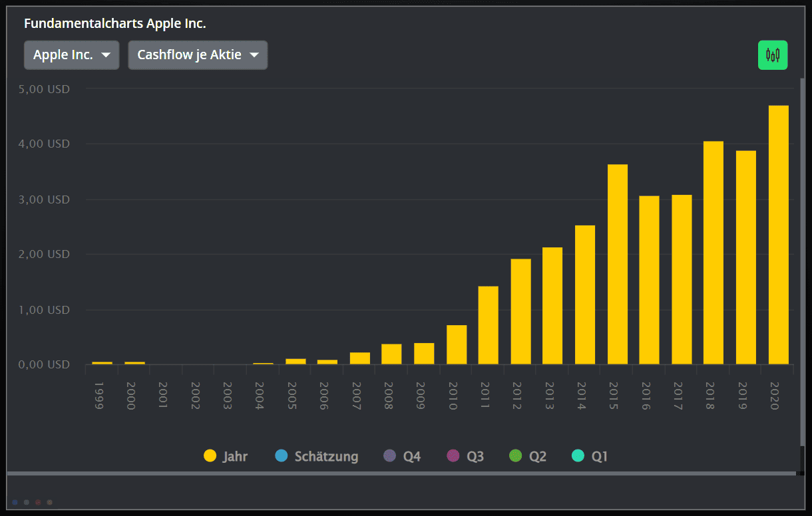Open the Cashflow je Aktie metric dropdown
This screenshot has height=516, width=812.
point(198,55)
